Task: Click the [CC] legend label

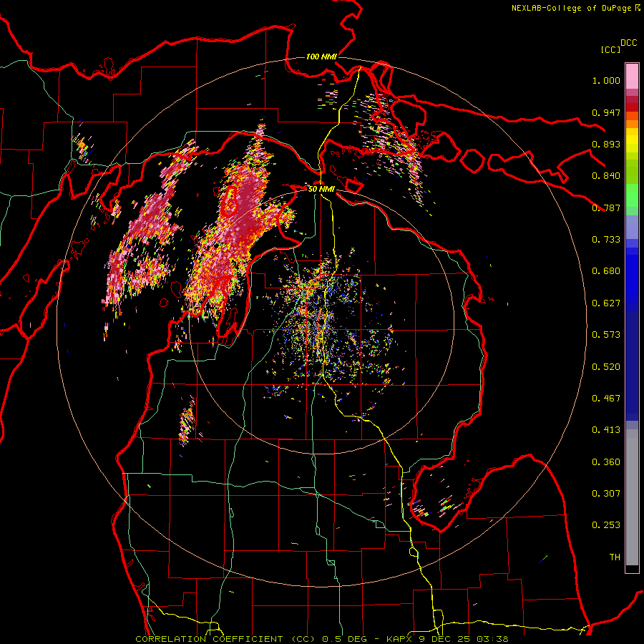Action: click(610, 49)
